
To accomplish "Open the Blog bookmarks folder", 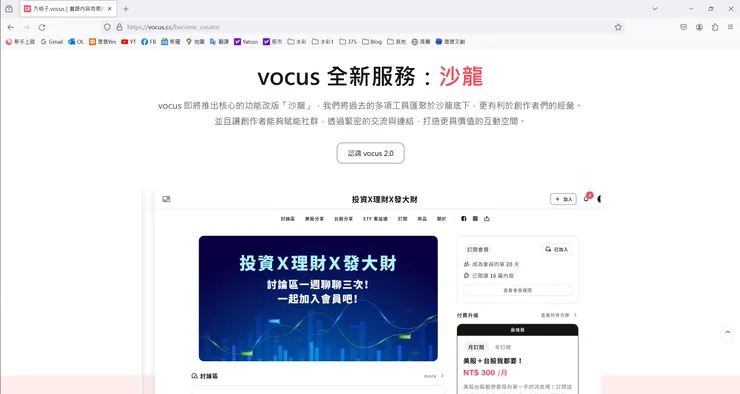I will click(372, 42).
